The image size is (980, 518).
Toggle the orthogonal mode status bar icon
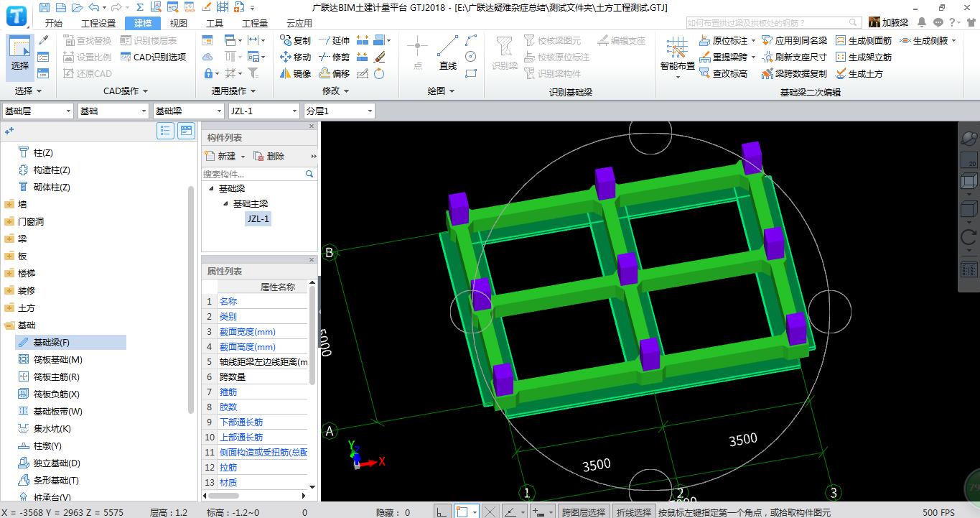click(x=443, y=512)
